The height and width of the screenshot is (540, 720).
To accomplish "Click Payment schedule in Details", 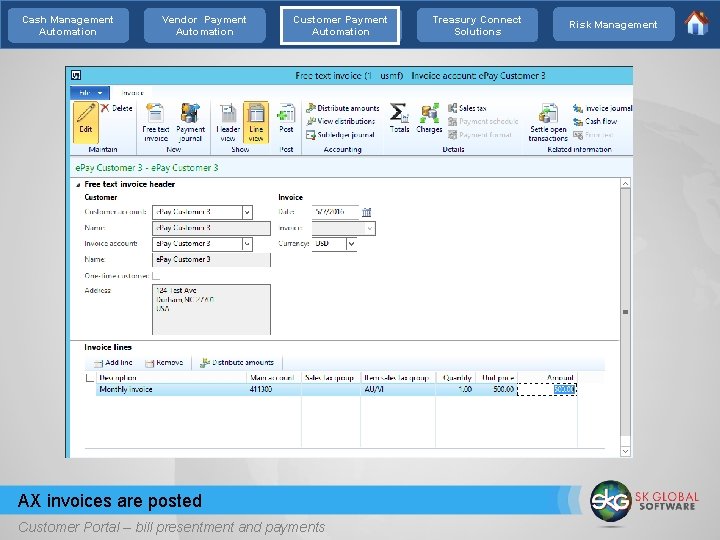I will 483,121.
